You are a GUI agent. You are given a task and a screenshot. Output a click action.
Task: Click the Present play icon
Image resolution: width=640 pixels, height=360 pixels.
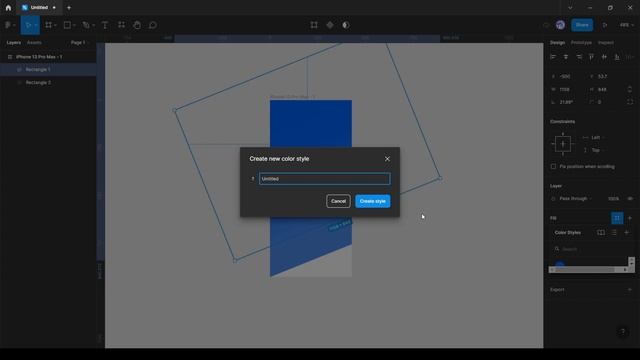(605, 25)
